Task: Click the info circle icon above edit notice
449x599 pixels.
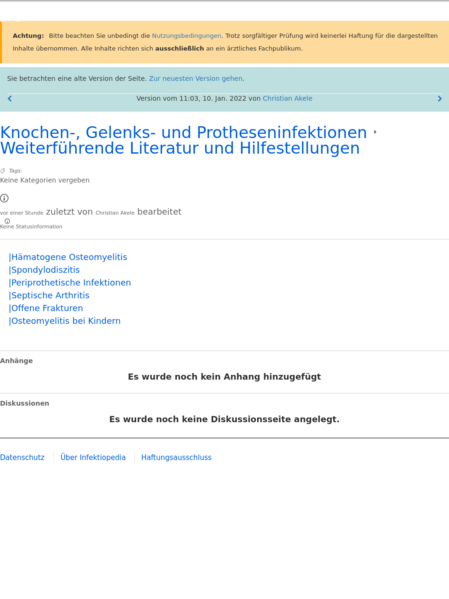Action: (x=4, y=198)
